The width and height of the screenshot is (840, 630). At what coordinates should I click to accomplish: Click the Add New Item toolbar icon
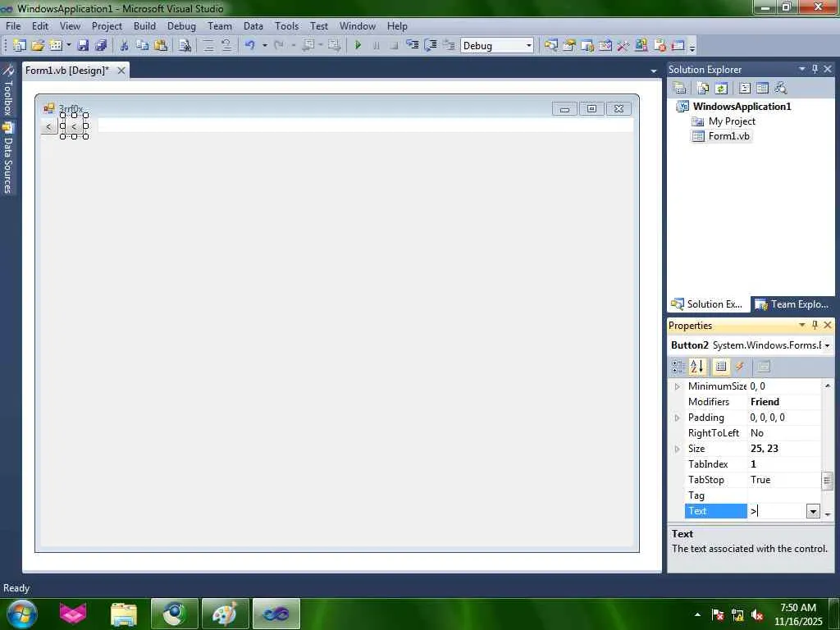coord(55,46)
